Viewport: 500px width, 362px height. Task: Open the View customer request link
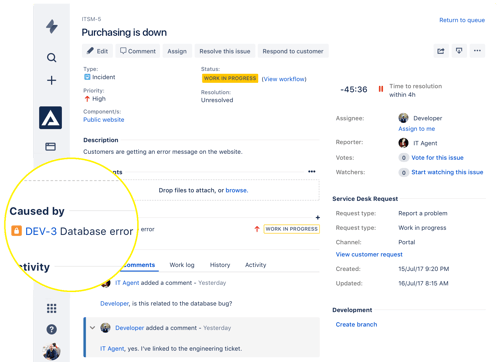(369, 254)
